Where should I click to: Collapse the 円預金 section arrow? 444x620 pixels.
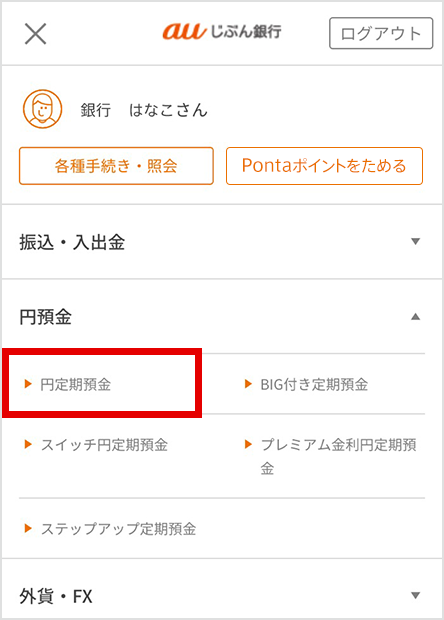(415, 316)
